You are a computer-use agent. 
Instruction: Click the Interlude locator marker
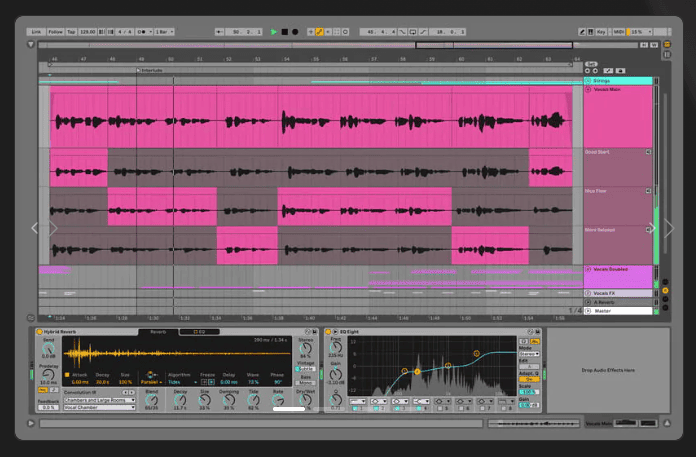pyautogui.click(x=150, y=70)
